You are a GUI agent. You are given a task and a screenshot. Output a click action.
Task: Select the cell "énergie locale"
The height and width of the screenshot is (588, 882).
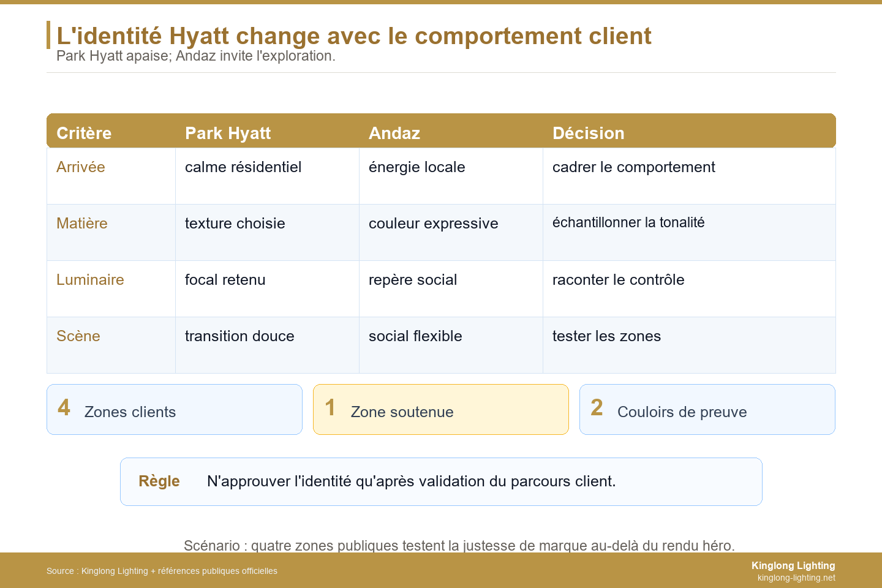(x=417, y=167)
